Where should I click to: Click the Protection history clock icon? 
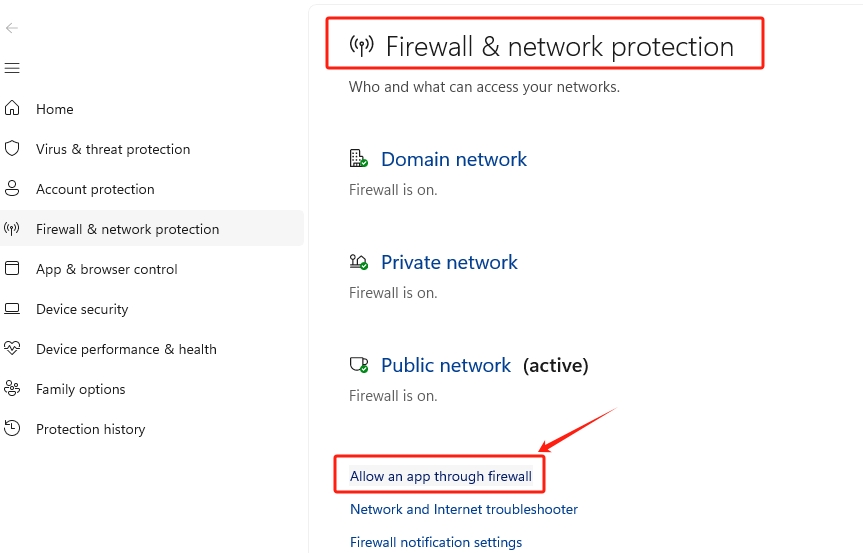coord(12,428)
